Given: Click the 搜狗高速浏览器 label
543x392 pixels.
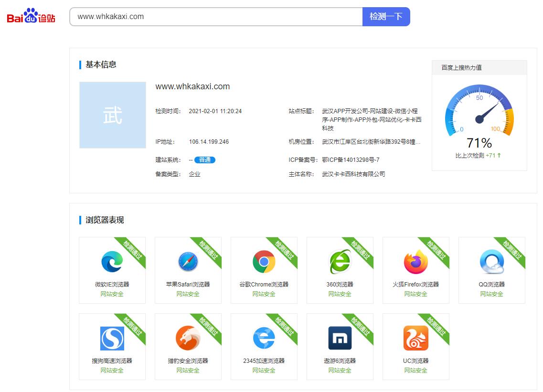Looking at the screenshot, I should tap(112, 361).
